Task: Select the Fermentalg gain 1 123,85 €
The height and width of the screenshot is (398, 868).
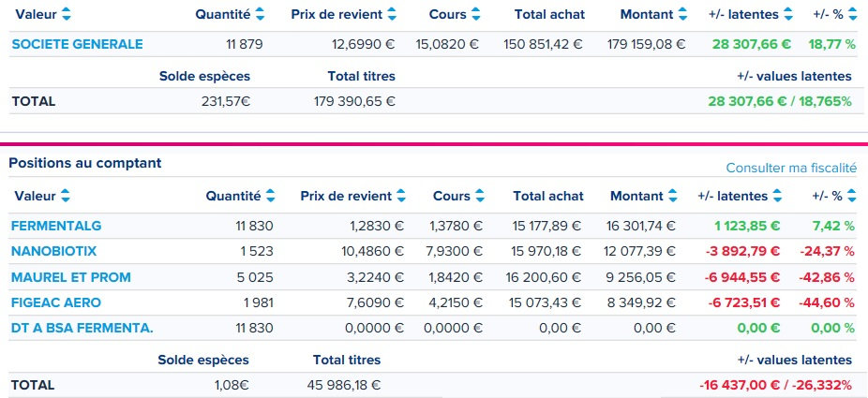Action: click(x=747, y=226)
